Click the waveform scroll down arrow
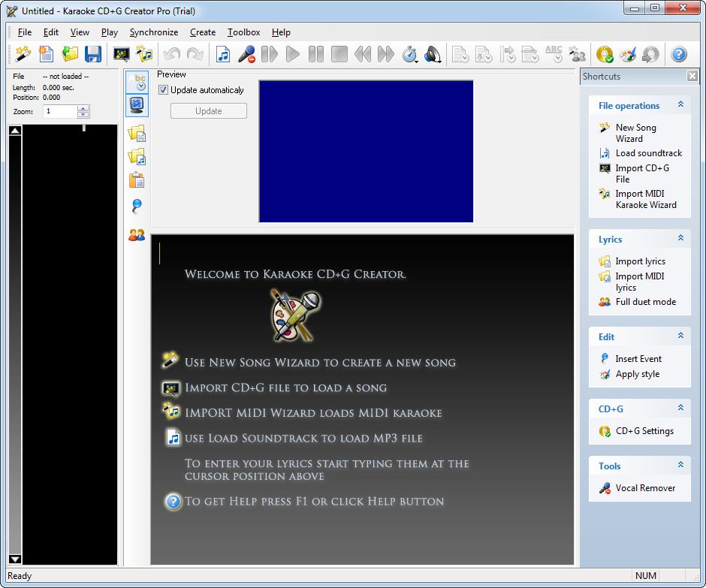The image size is (706, 588). tap(15, 559)
